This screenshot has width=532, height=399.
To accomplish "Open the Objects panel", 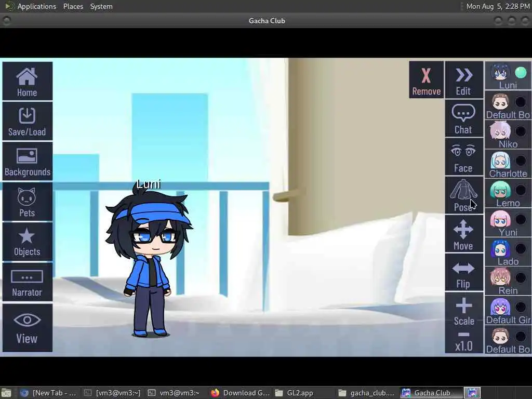I will pyautogui.click(x=28, y=242).
